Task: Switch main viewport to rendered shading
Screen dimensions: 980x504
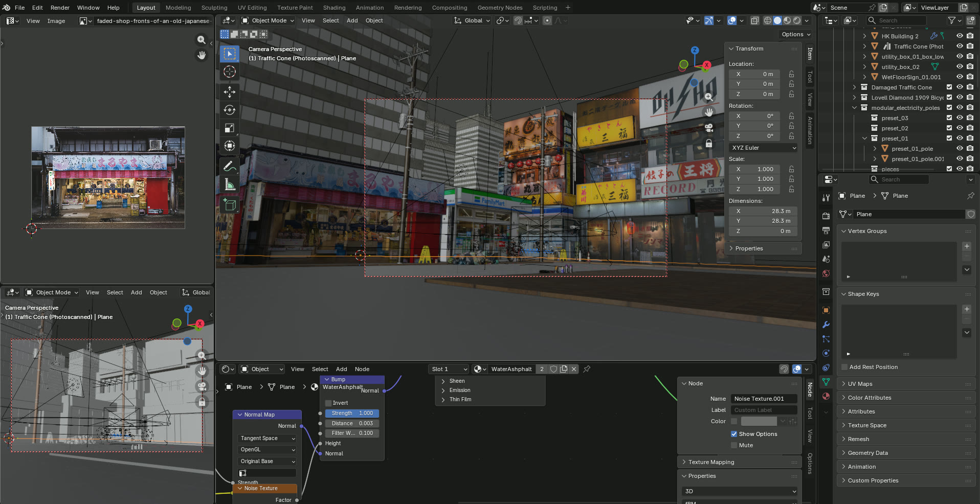Action: click(797, 20)
